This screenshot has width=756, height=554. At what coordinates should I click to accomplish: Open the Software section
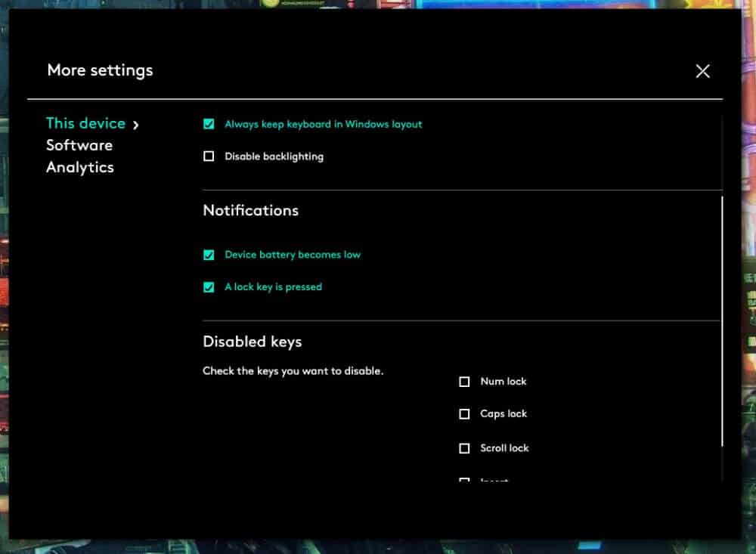79,145
